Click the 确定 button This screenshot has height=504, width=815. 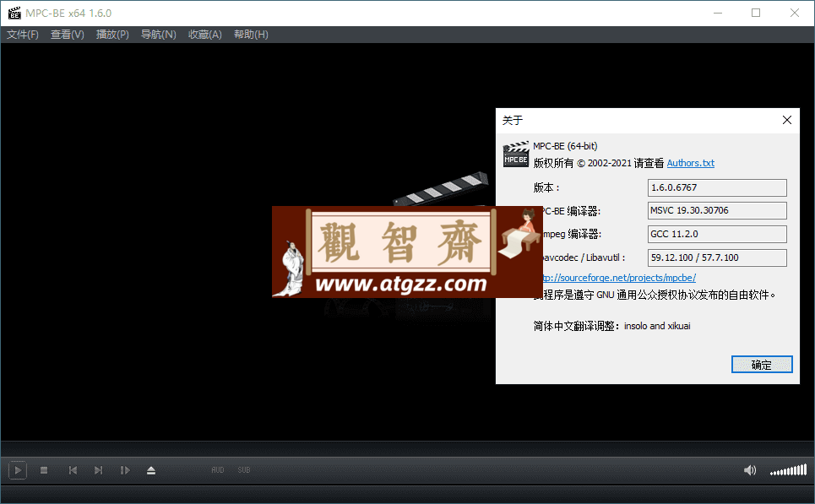pos(762,364)
